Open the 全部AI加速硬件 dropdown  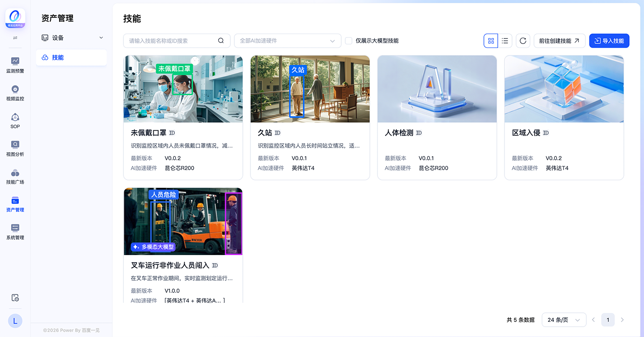(x=288, y=41)
